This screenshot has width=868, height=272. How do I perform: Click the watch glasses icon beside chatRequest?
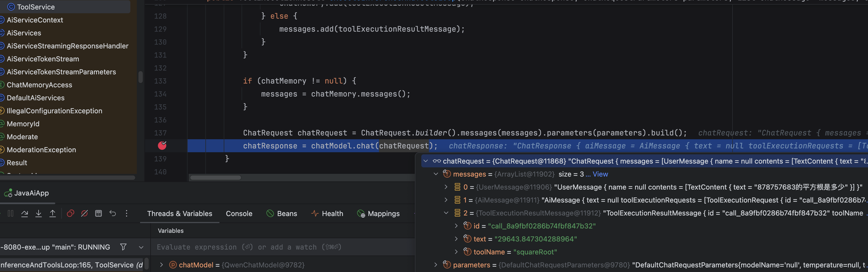click(x=437, y=161)
